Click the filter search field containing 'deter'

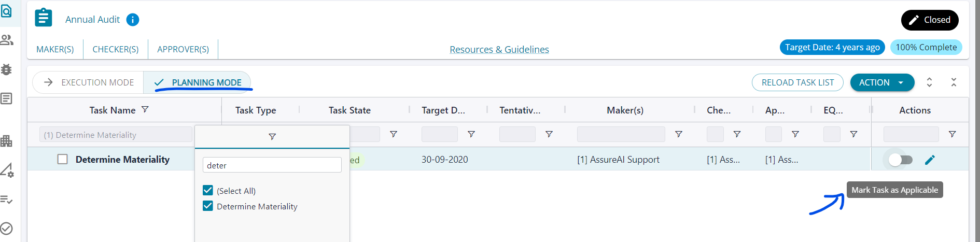coord(272,165)
